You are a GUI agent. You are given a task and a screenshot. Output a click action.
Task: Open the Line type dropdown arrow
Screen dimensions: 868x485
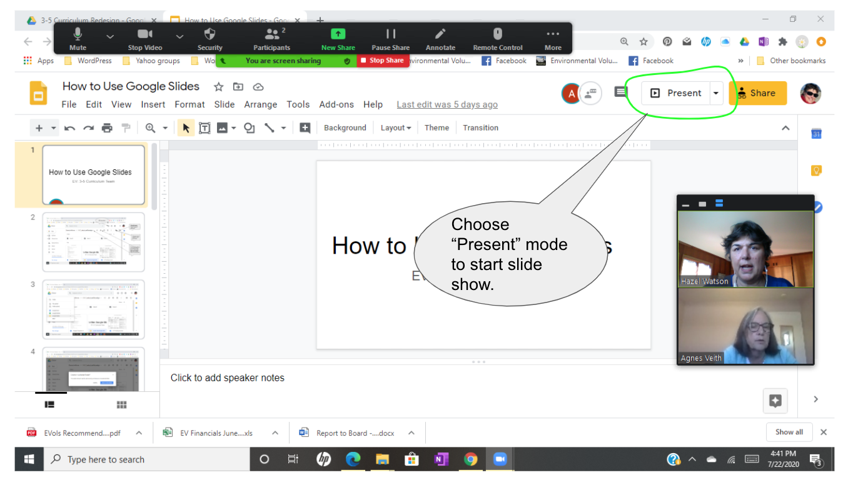[283, 128]
